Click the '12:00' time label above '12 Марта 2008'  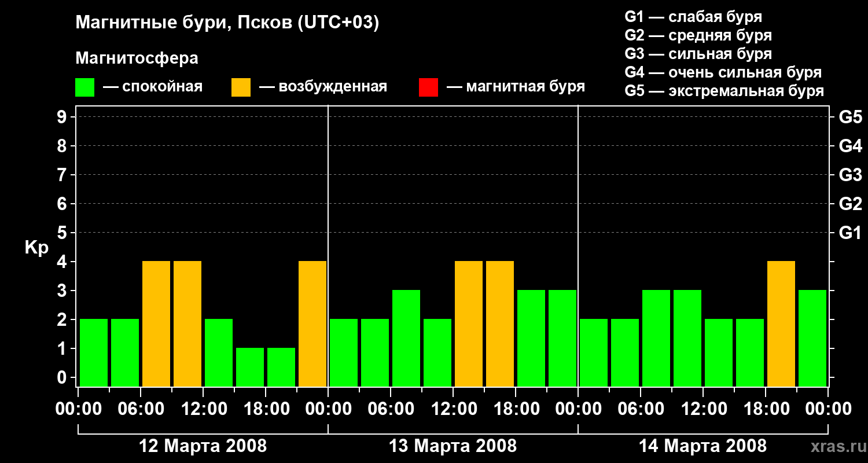click(203, 409)
